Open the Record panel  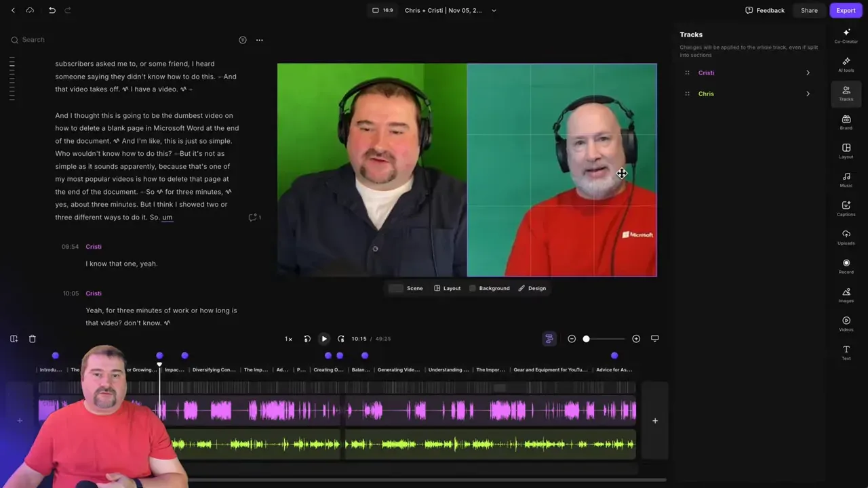click(846, 266)
